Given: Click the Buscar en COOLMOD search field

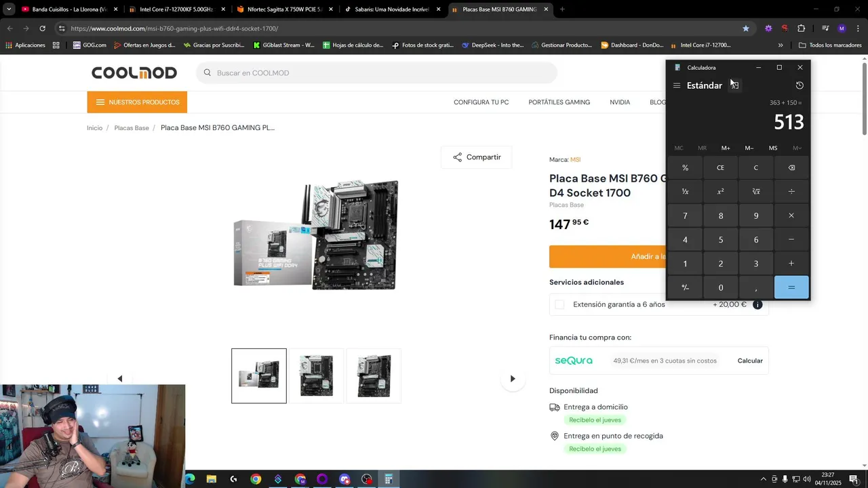Looking at the screenshot, I should (x=376, y=73).
